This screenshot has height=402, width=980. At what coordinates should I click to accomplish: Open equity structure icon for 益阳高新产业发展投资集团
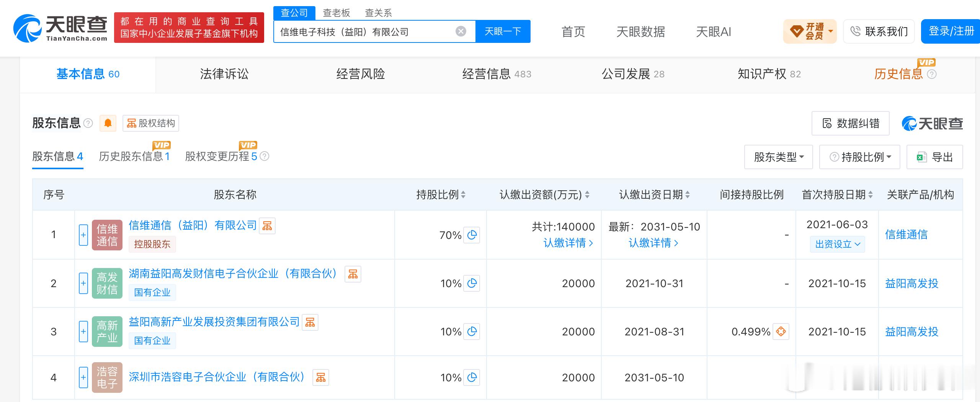pyautogui.click(x=310, y=322)
